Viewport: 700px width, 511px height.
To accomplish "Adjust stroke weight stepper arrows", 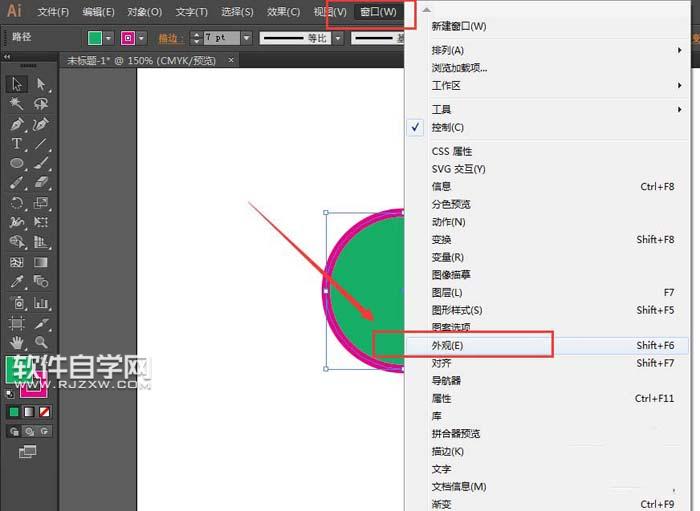I will 196,38.
